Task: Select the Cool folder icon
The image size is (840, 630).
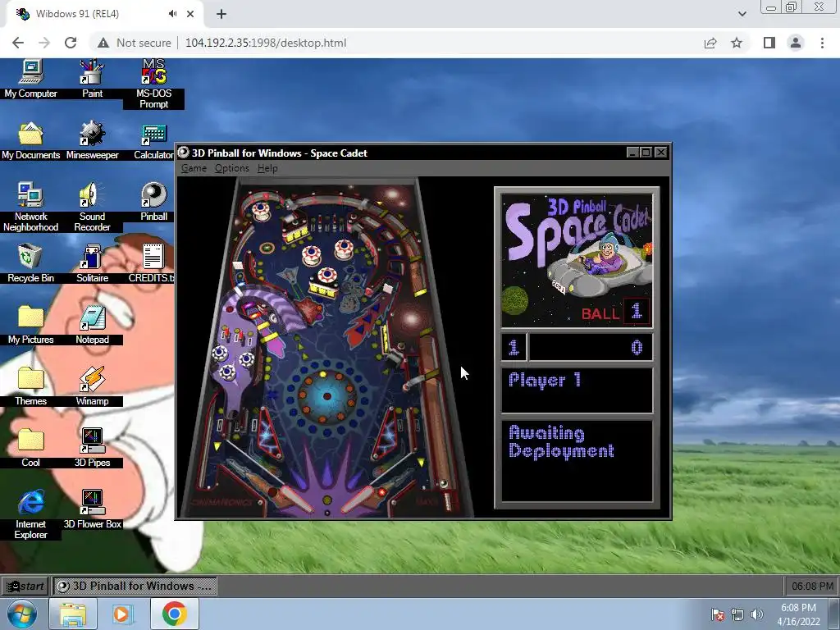Action: click(30, 449)
